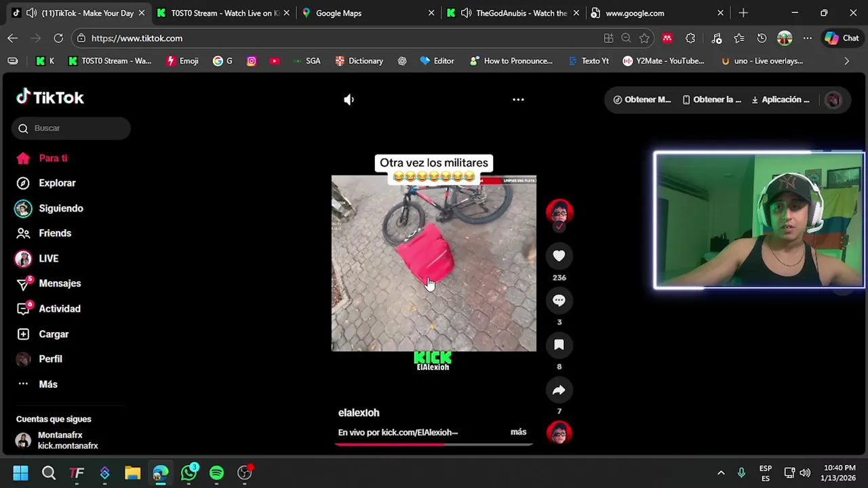Expand caption with más link
868x488 pixels.
click(x=518, y=432)
